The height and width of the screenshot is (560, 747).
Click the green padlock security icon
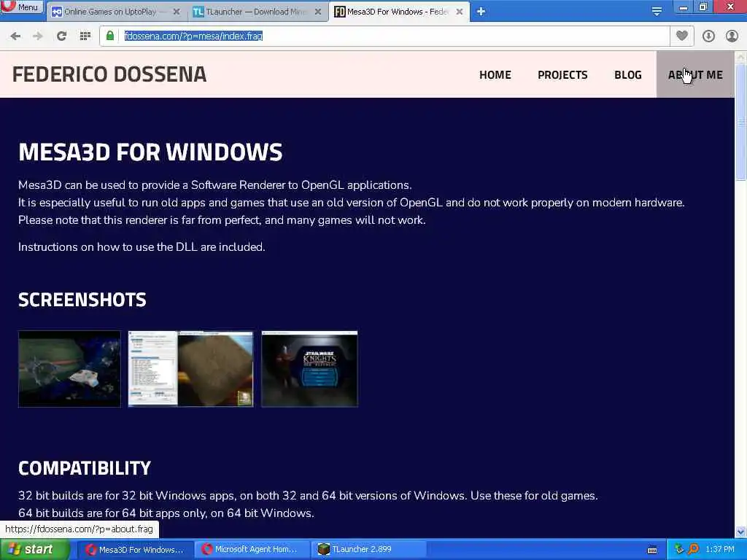pos(110,36)
